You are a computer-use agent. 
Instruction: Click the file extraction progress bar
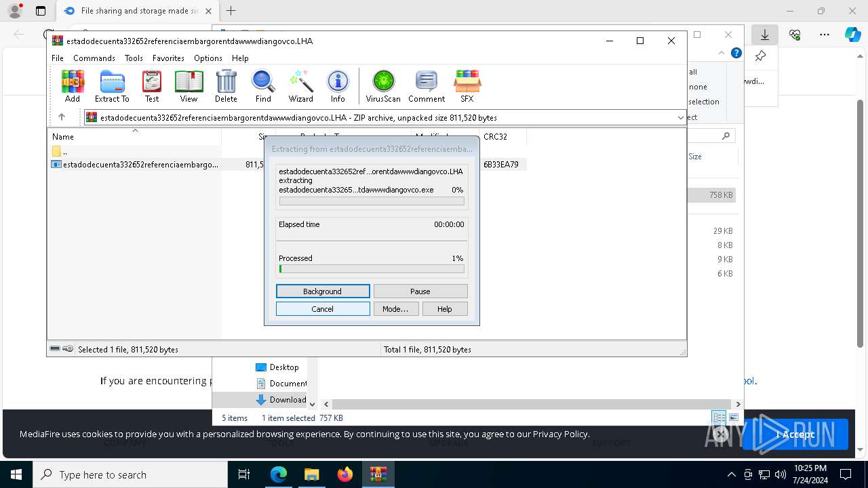(x=372, y=201)
